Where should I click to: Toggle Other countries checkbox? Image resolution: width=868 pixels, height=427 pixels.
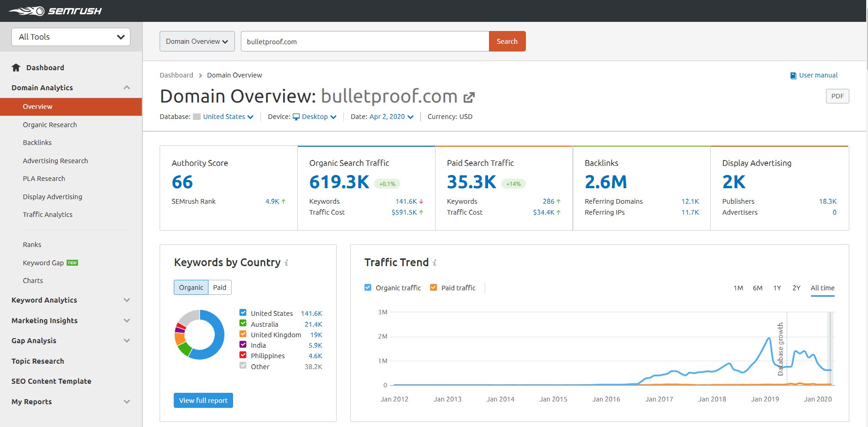coord(243,365)
